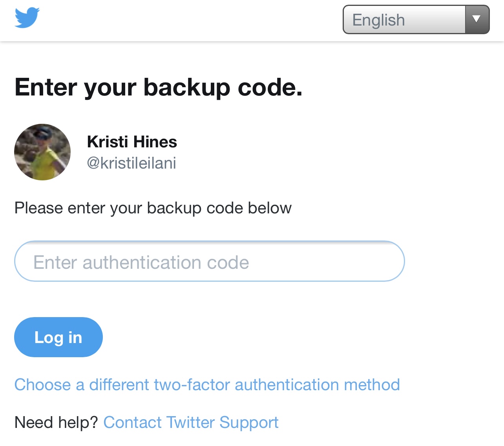Click the word English in the language selector
Screen dimensions: 504x446
pyautogui.click(x=378, y=20)
